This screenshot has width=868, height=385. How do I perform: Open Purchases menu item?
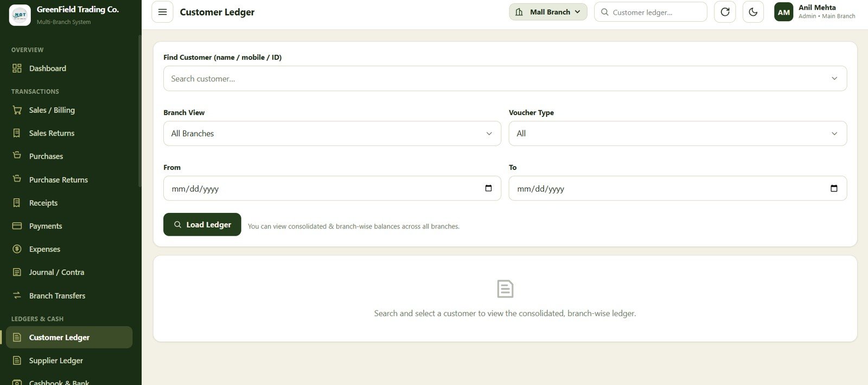(x=69, y=156)
